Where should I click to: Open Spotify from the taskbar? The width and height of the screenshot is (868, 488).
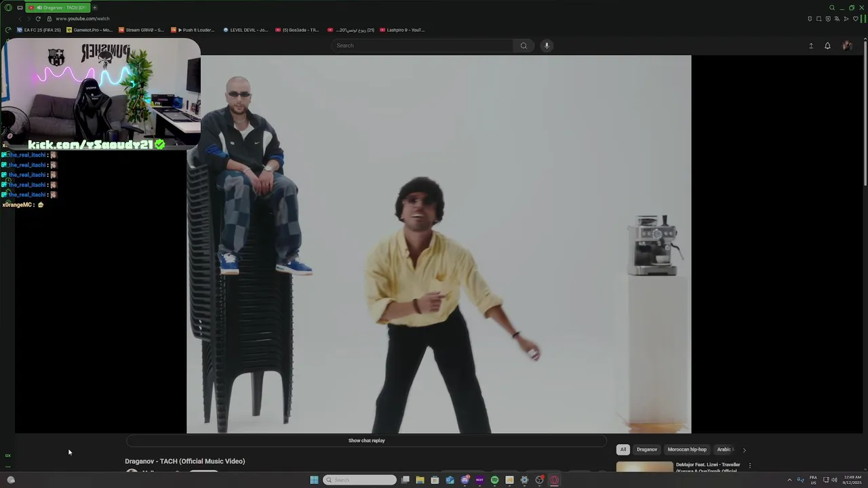(x=494, y=480)
